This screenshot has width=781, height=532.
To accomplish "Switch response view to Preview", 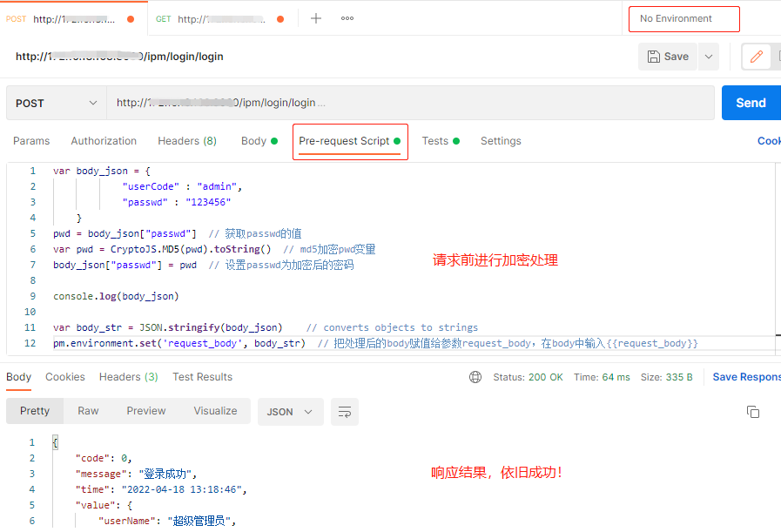I will click(x=146, y=411).
